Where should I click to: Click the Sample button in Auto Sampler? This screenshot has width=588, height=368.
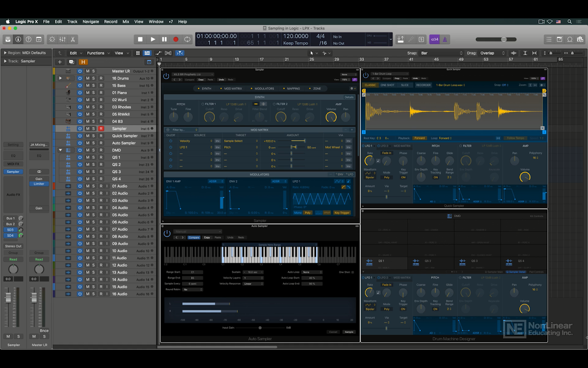(349, 332)
